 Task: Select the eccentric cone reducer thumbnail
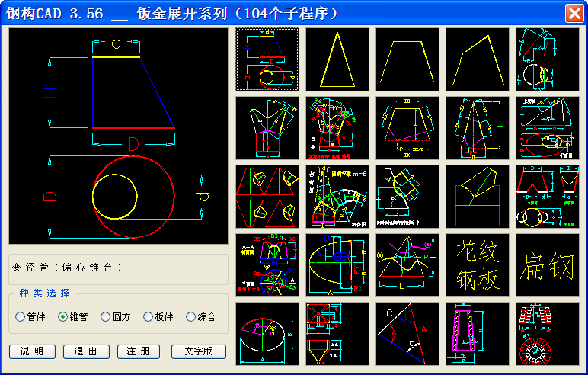(x=267, y=59)
